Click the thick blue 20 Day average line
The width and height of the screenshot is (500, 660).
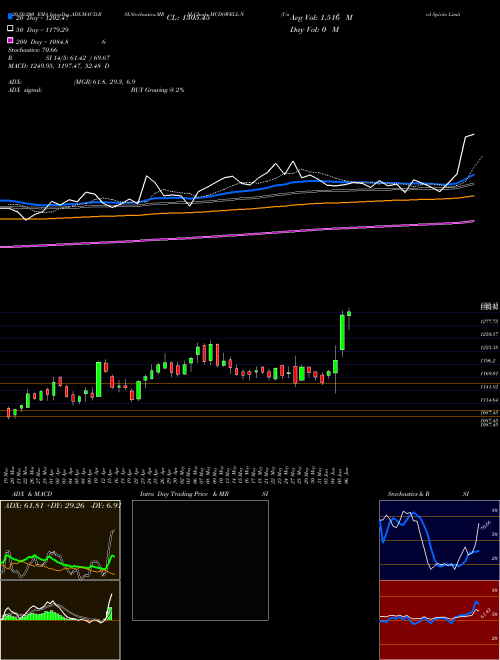(x=236, y=190)
